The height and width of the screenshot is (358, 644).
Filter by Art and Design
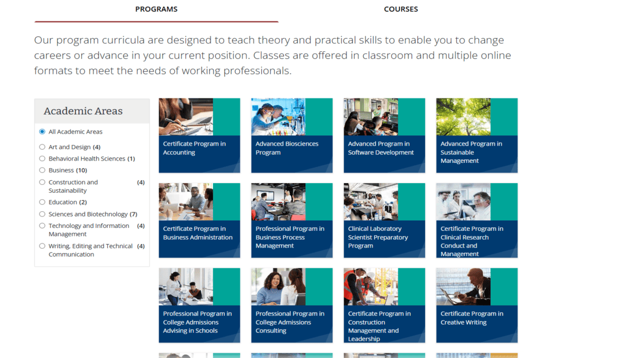click(42, 147)
